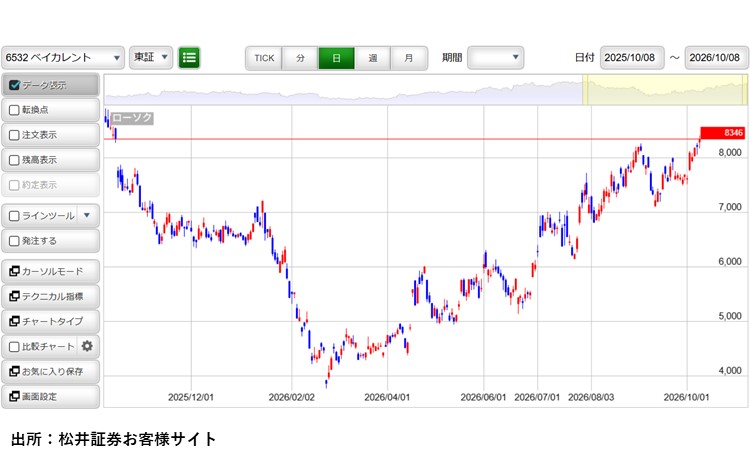Screen dimensions: 750x454
Task: Click the お気に入り保存 popup window icon
Action: coord(14,371)
